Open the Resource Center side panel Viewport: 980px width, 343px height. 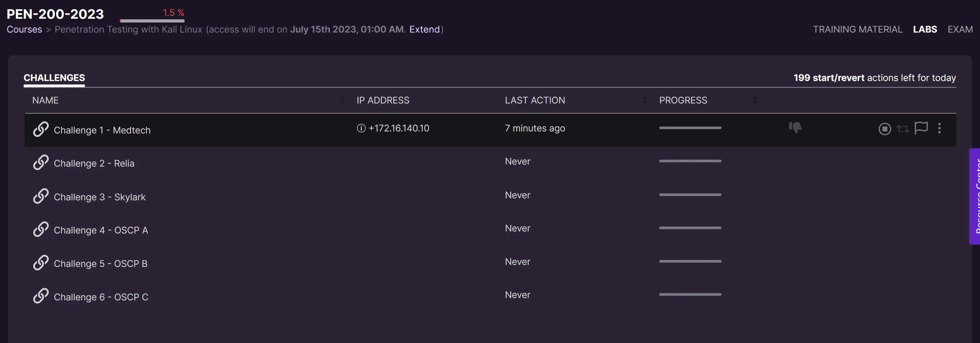click(x=975, y=196)
